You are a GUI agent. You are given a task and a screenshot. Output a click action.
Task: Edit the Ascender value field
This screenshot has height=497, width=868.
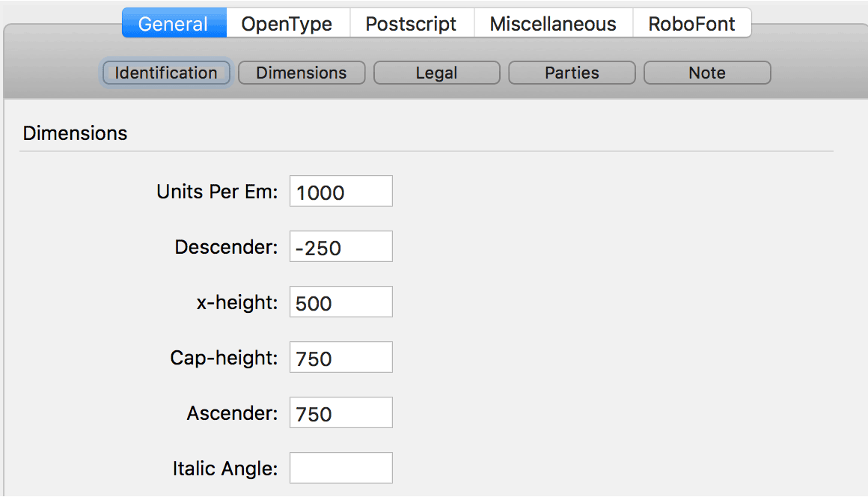(x=340, y=413)
